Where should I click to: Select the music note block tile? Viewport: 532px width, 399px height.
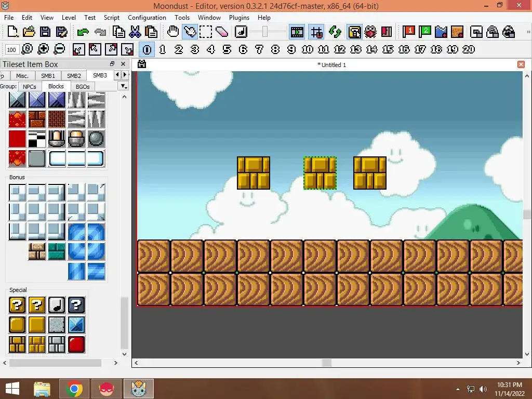(x=57, y=304)
